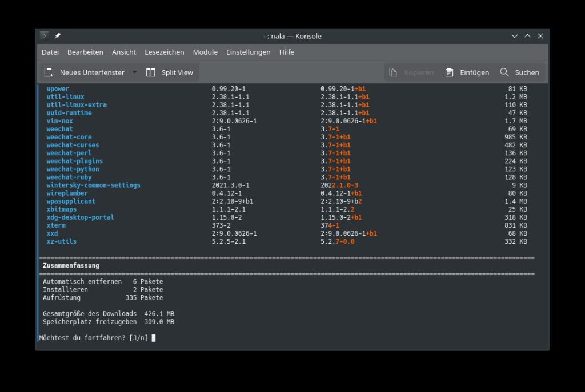Open the Konsole window menu icon
Viewport: 585px width, 392px height.
coord(45,36)
